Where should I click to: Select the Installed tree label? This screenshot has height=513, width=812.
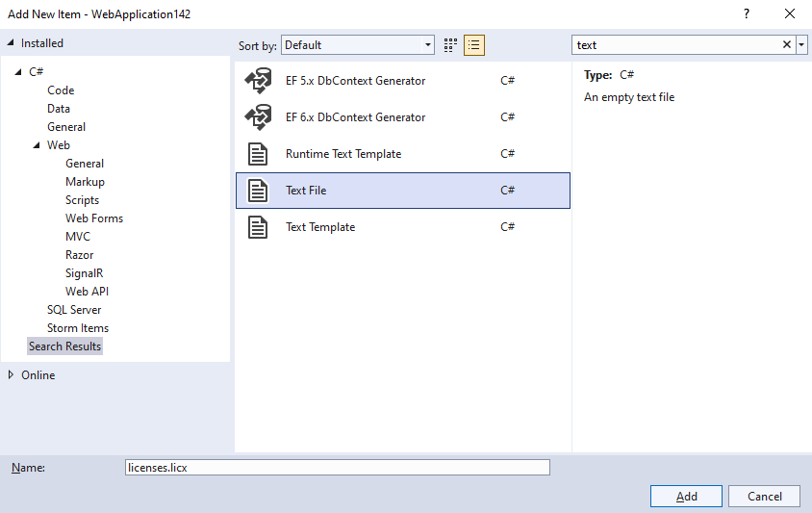(42, 43)
